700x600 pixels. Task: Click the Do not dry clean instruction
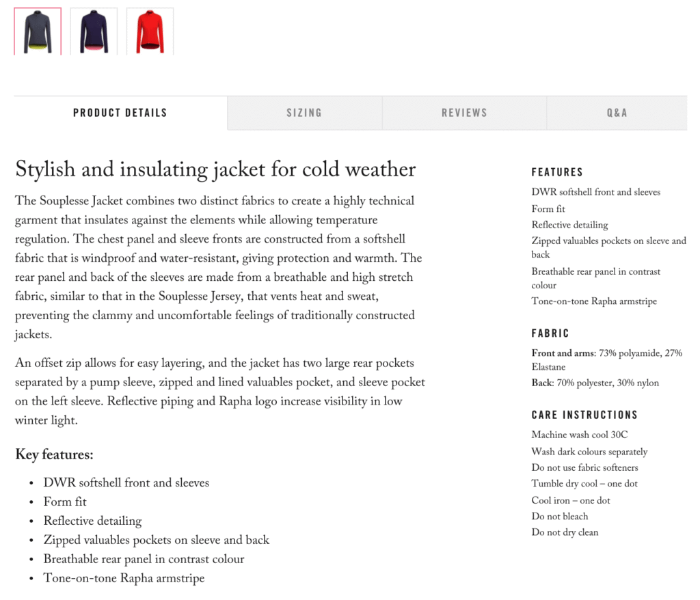(565, 532)
